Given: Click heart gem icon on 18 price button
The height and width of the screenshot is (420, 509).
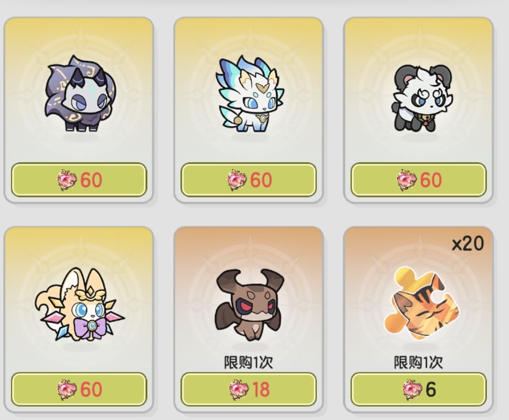Looking at the screenshot, I should 238,389.
